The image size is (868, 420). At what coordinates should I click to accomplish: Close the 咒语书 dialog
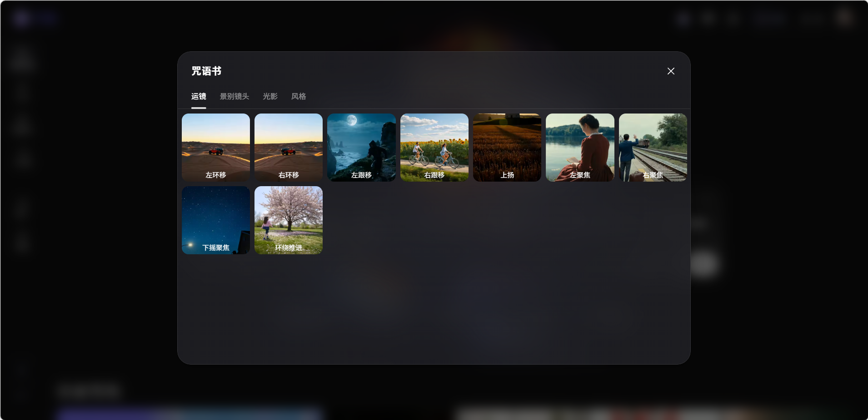[671, 71]
